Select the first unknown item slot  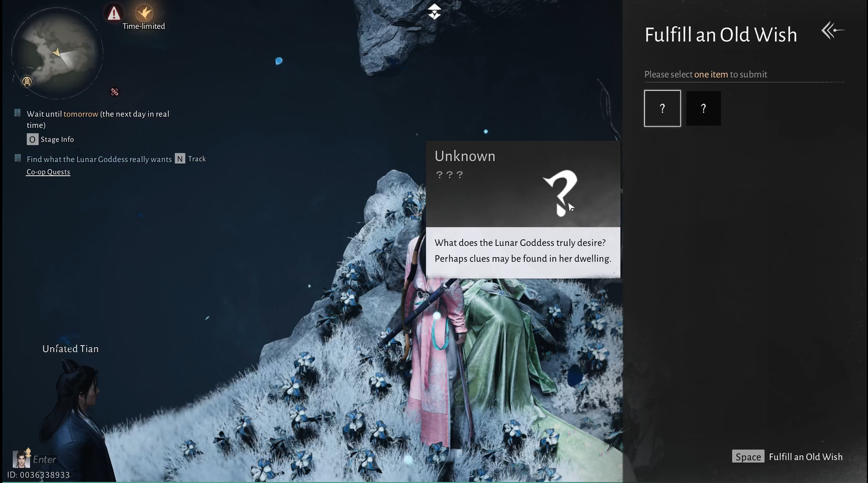tap(663, 108)
